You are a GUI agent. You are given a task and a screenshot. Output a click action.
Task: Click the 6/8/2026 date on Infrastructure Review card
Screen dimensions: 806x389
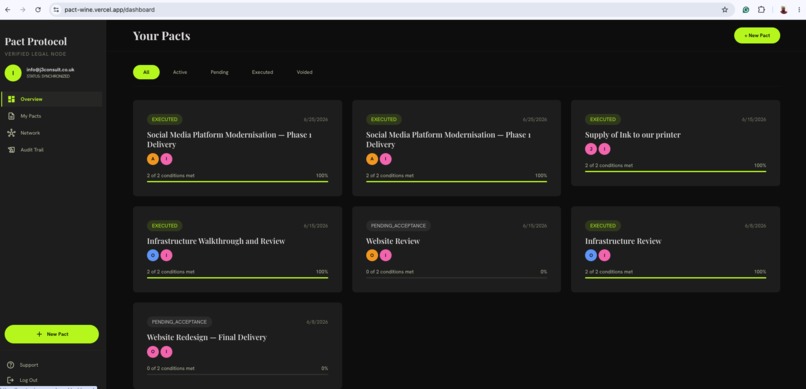(x=755, y=226)
